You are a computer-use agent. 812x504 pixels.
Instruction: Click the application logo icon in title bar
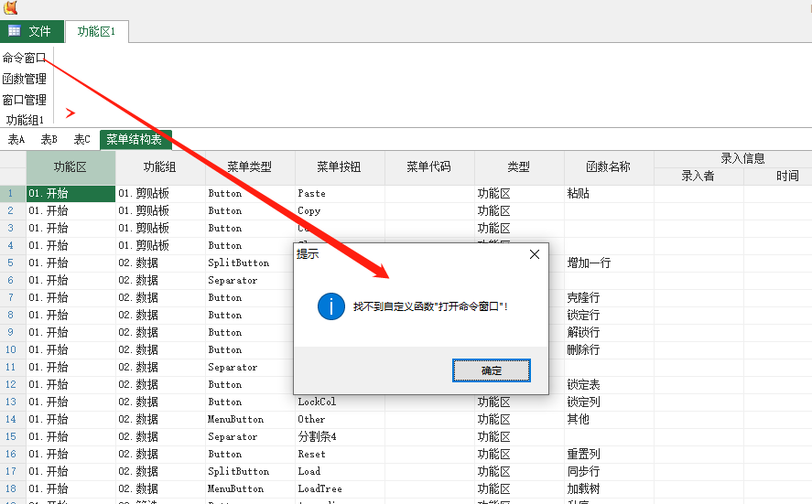(x=11, y=8)
